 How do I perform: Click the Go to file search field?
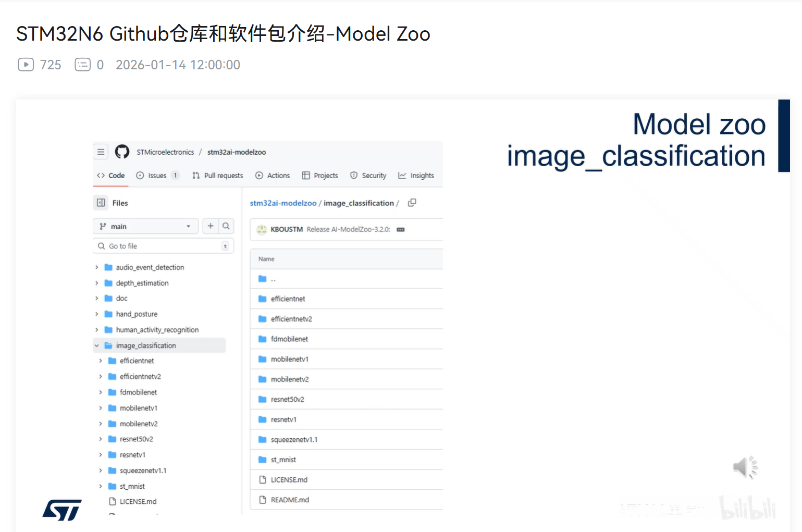pyautogui.click(x=164, y=246)
